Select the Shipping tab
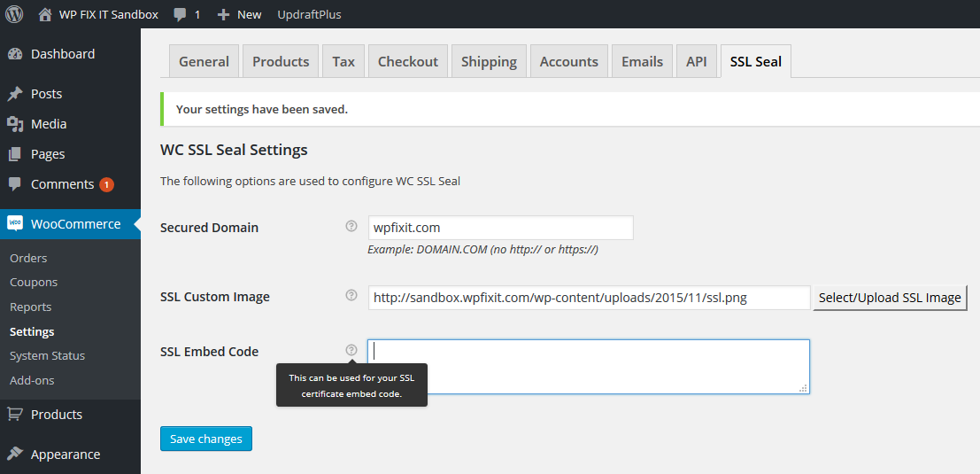 click(x=489, y=61)
